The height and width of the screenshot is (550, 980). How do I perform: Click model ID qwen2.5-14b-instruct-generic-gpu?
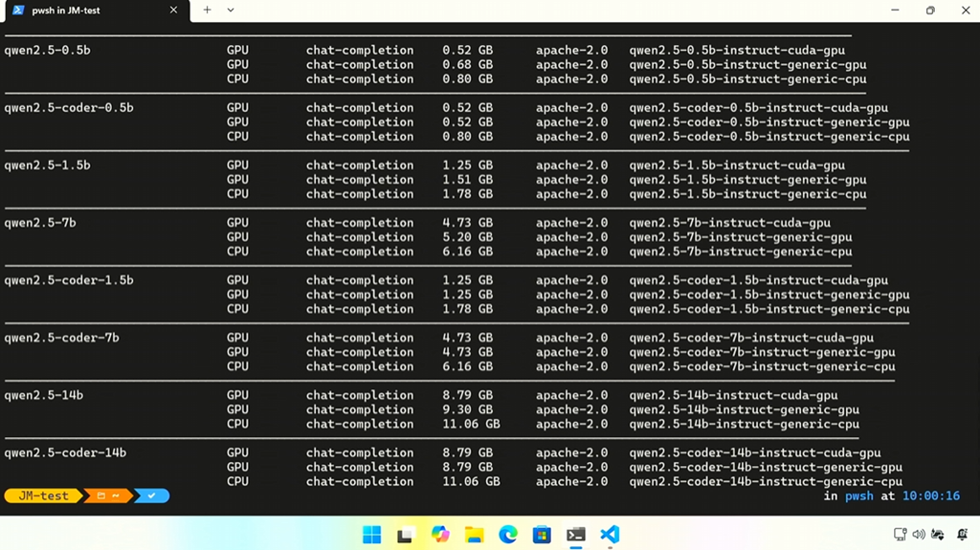tap(744, 409)
